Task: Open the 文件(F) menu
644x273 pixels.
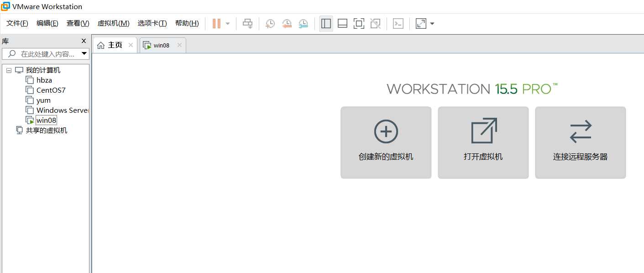Action: click(17, 23)
